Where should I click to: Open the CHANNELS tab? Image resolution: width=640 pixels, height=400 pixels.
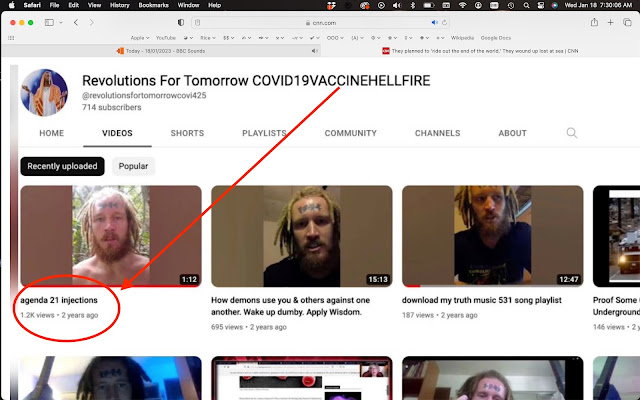pyautogui.click(x=437, y=133)
